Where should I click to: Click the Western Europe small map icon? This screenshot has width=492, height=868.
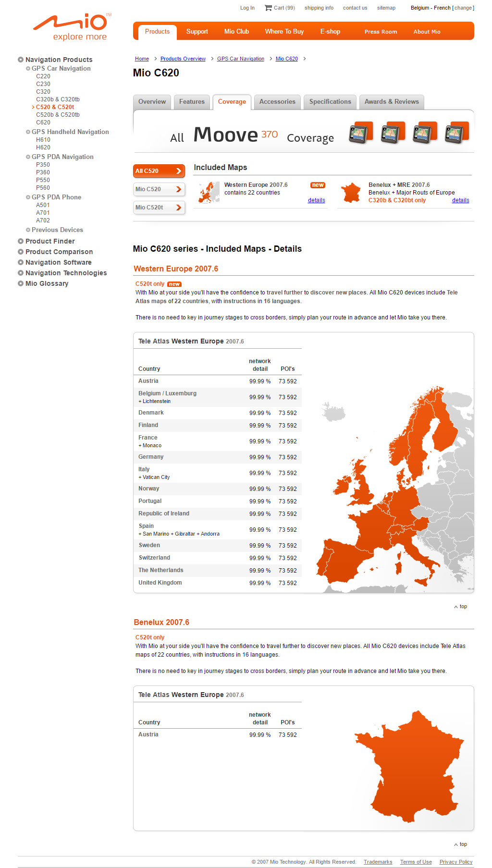coord(209,192)
